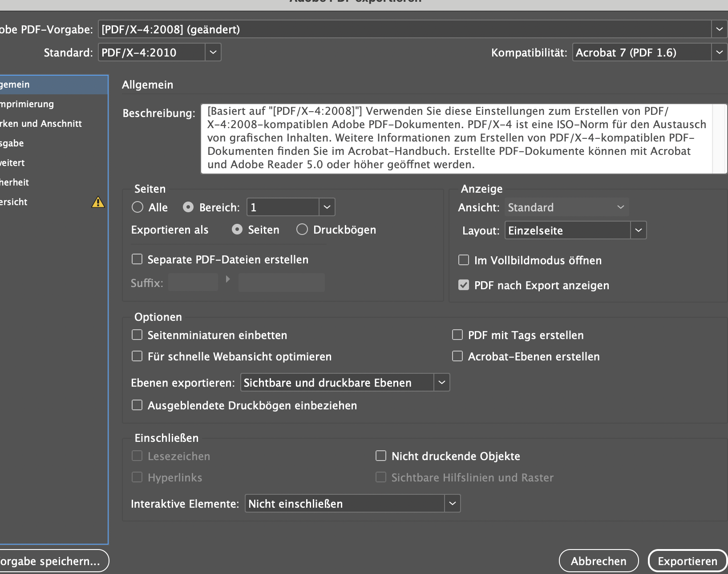Check Ausgeblendete Druckbögen einbeziehen
The image size is (728, 574).
[137, 405]
